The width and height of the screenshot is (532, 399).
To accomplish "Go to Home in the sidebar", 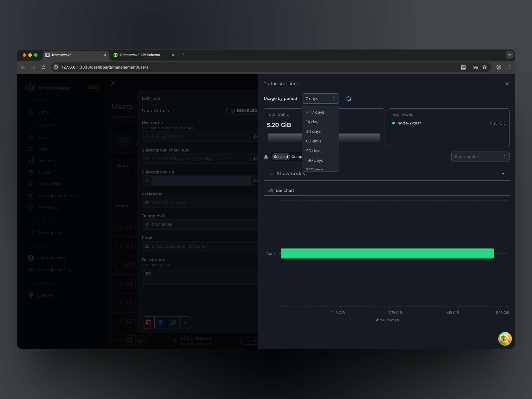I will (43, 112).
